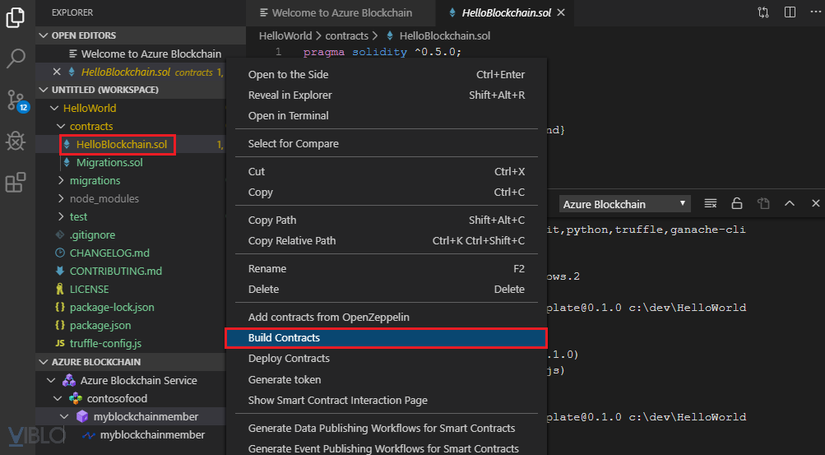
Task: Open Source Control with 12 badge
Action: pos(17,100)
